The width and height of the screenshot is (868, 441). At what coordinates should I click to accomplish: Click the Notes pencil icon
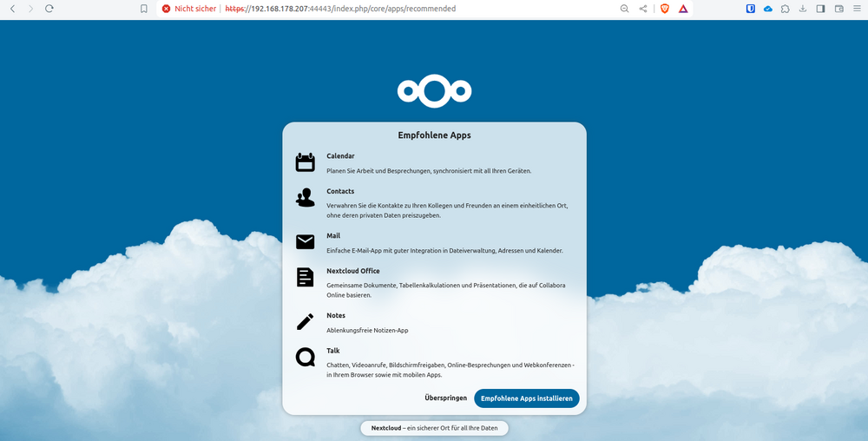[305, 321]
